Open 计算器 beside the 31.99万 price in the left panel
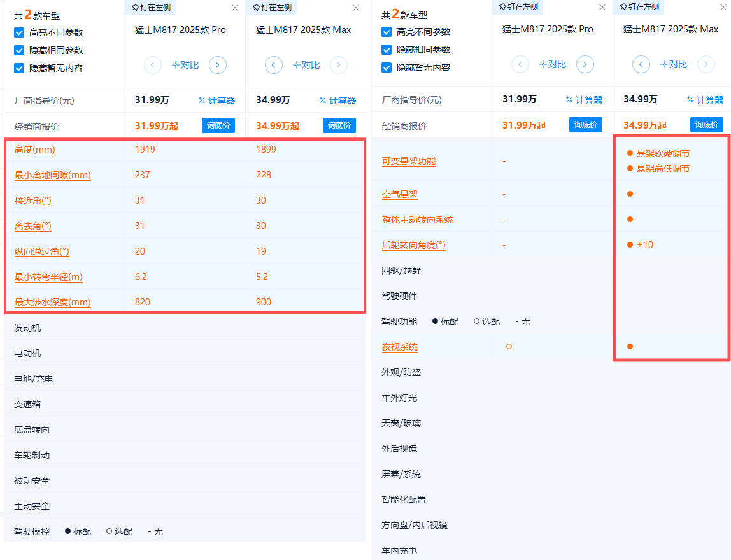This screenshot has width=731, height=560. tap(216, 100)
